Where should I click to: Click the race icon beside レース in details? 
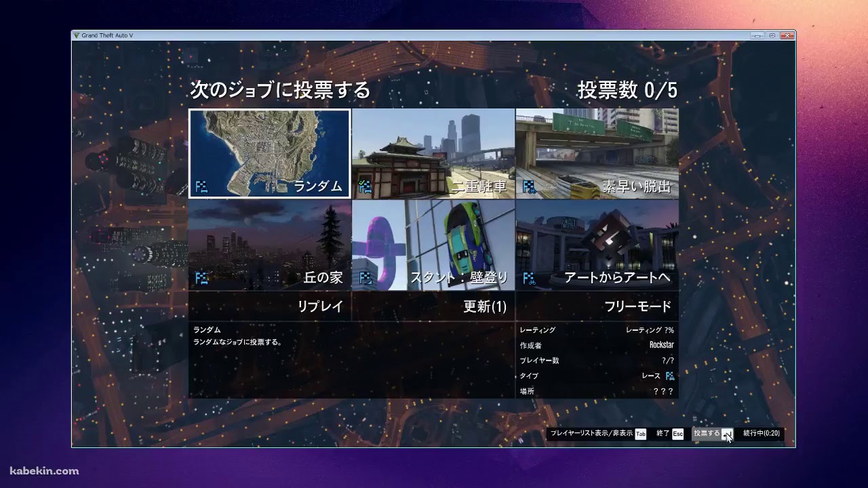pos(670,375)
